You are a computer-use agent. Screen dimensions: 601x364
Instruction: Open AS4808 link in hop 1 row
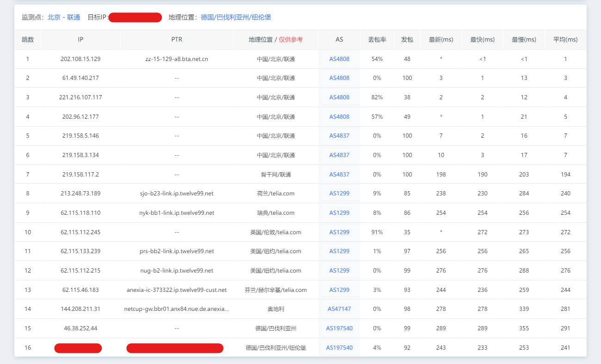point(339,59)
